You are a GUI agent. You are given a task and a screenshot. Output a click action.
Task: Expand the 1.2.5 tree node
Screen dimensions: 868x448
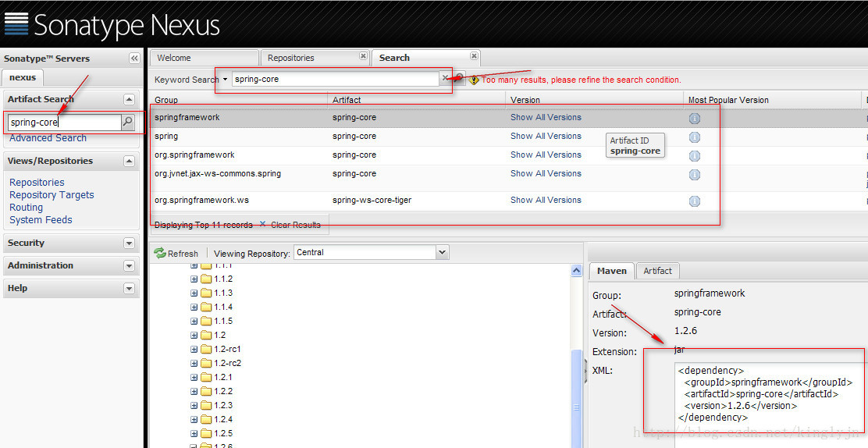[x=194, y=434]
